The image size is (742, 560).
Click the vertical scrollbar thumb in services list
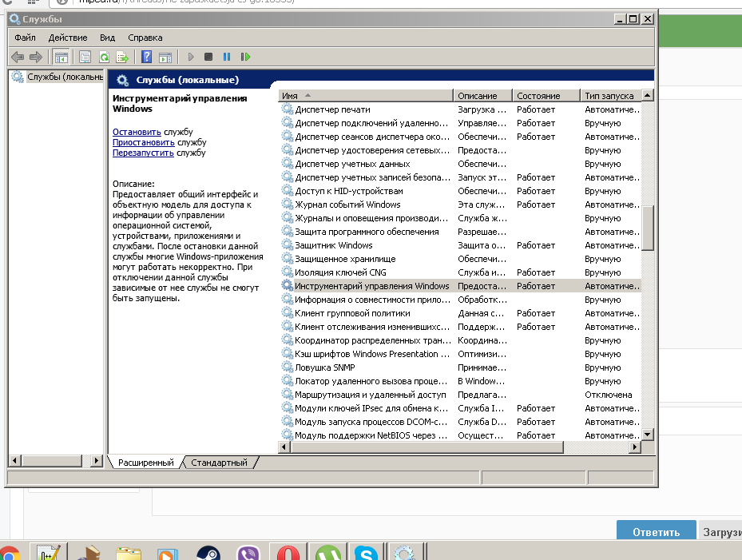[648, 228]
